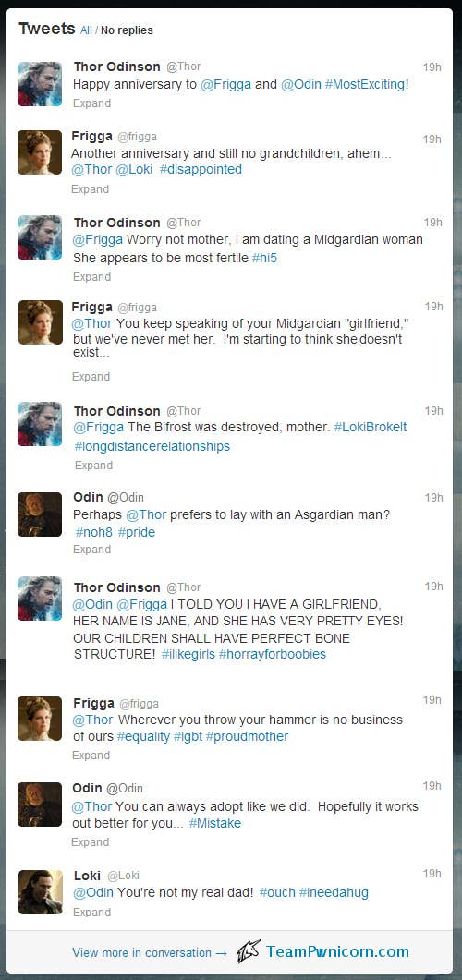Click the TeamPwnicorn.com link

(x=337, y=951)
